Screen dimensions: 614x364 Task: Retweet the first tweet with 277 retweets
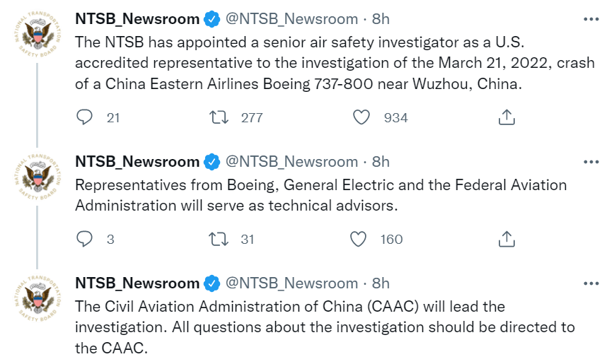click(219, 117)
